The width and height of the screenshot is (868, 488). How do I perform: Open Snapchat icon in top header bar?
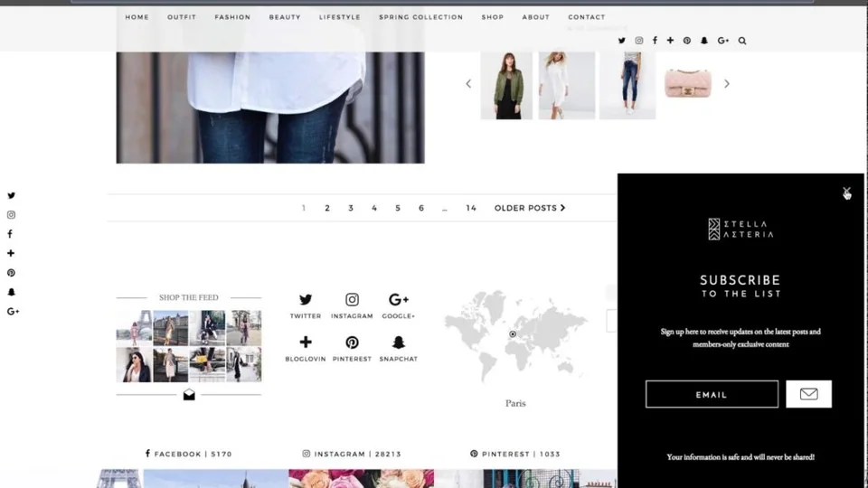point(704,41)
